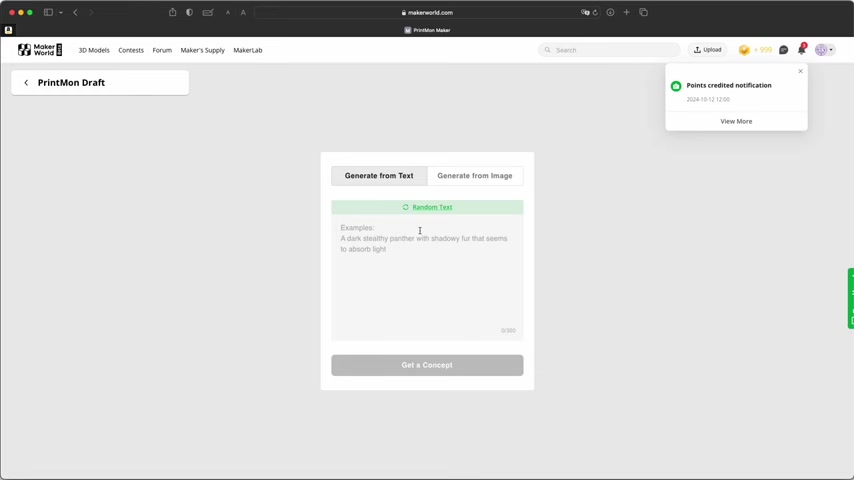Open Safari downloads icon

click(610, 12)
